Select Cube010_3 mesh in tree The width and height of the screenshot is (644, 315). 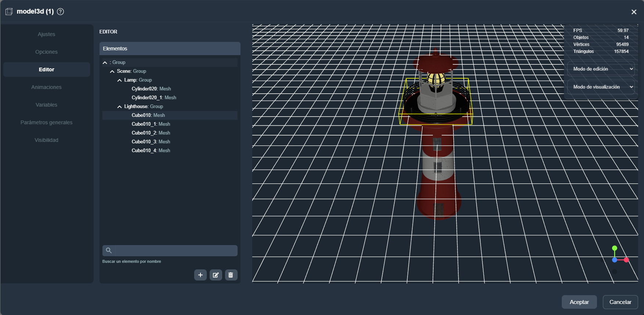coord(151,142)
